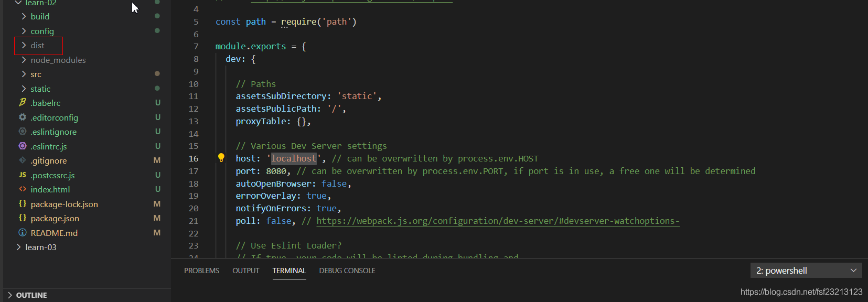Click the info icon next to README.md
The width and height of the screenshot is (868, 302).
(23, 232)
